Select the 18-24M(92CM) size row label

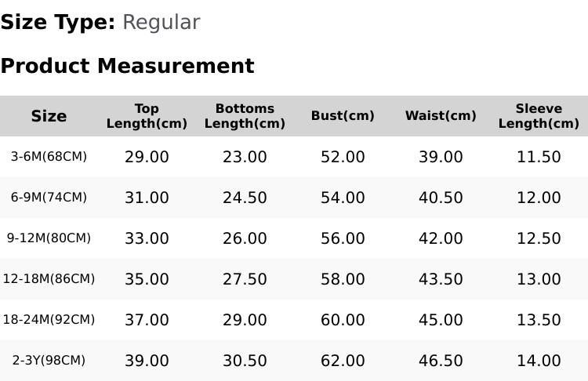click(49, 320)
